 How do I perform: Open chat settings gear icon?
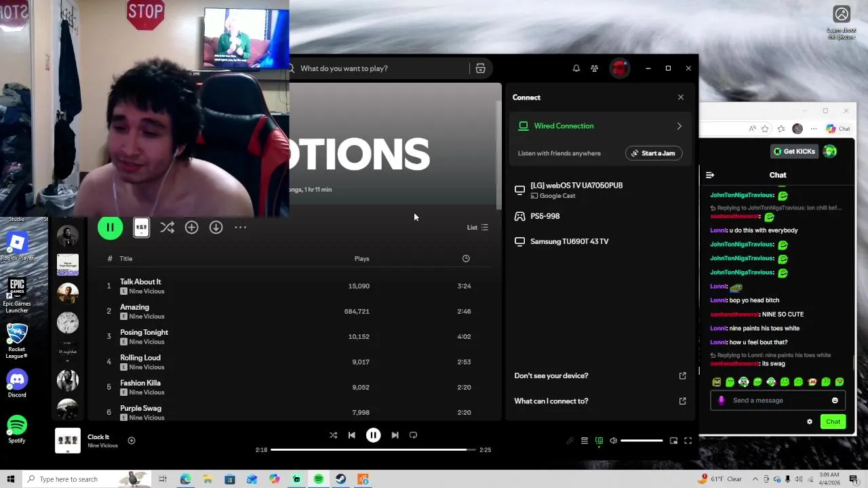coord(809,422)
